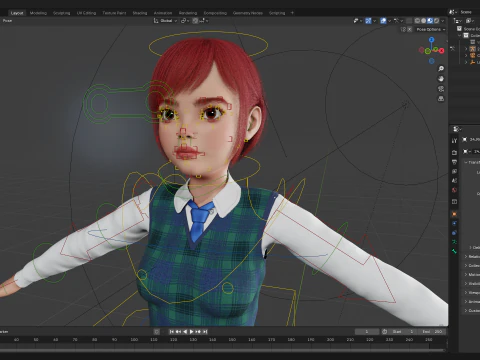Open the Compositing workspace tab
This screenshot has height=360, width=480.
pyautogui.click(x=215, y=13)
